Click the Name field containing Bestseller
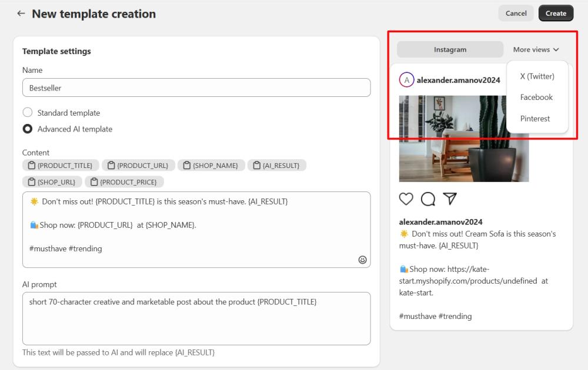Image resolution: width=588 pixels, height=370 pixels. point(196,88)
